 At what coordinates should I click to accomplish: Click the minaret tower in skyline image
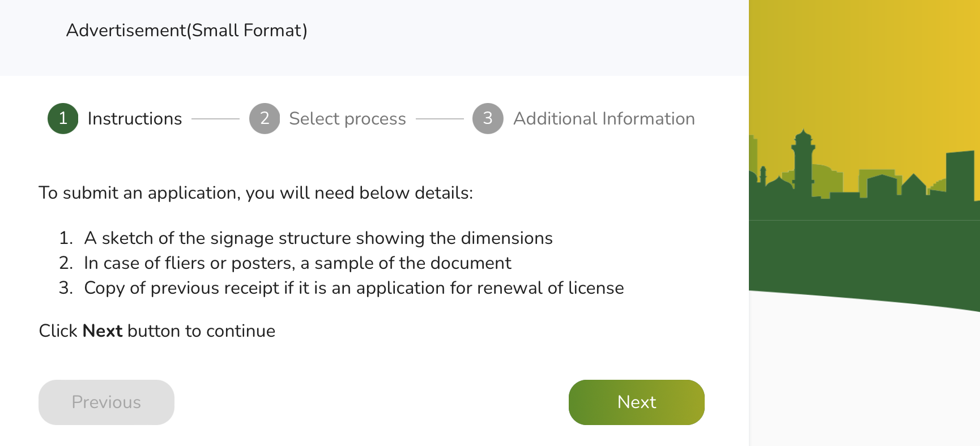(803, 161)
